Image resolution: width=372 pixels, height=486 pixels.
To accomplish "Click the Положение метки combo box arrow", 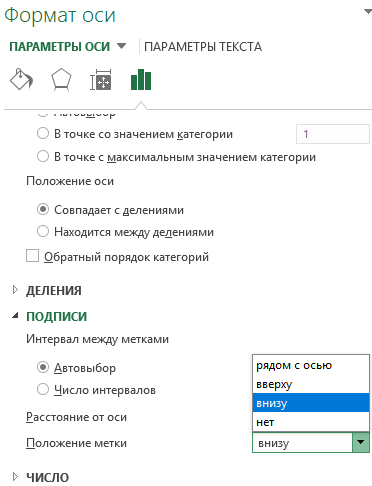I will pos(361,442).
